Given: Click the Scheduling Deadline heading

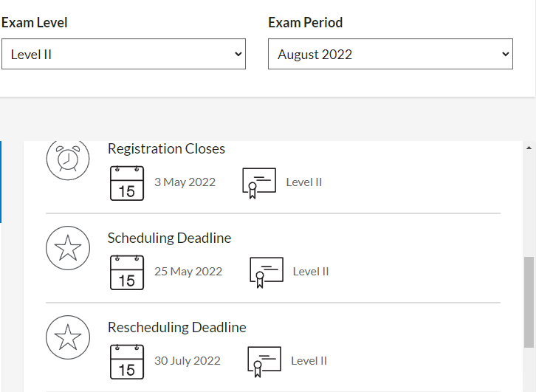Looking at the screenshot, I should click(x=169, y=238).
